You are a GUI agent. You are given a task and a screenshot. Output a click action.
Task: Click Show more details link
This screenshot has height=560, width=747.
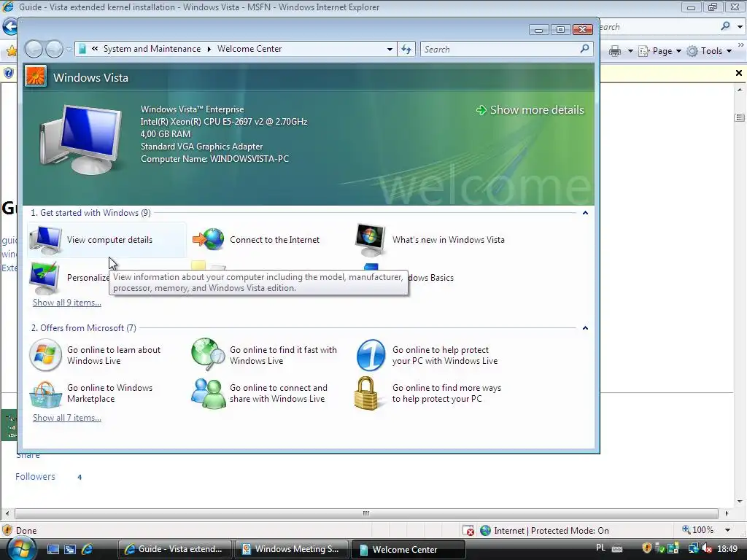530,110
